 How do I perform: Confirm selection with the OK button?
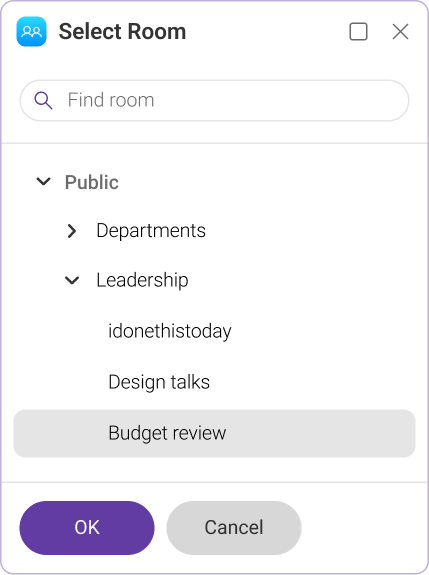point(87,528)
